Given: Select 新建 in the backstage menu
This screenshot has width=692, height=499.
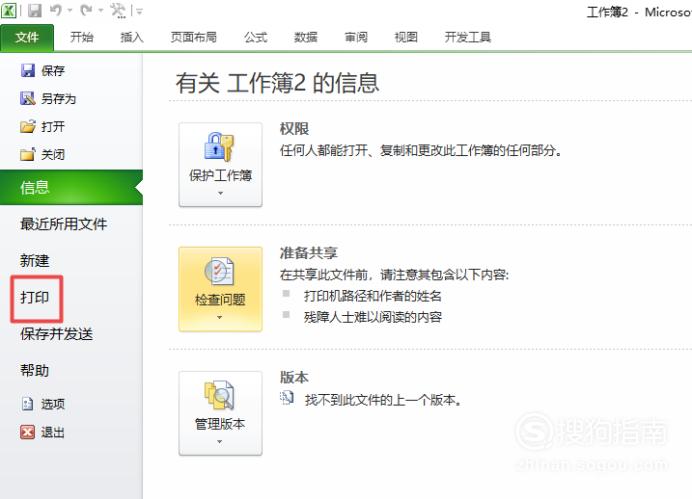Looking at the screenshot, I should tap(34, 260).
